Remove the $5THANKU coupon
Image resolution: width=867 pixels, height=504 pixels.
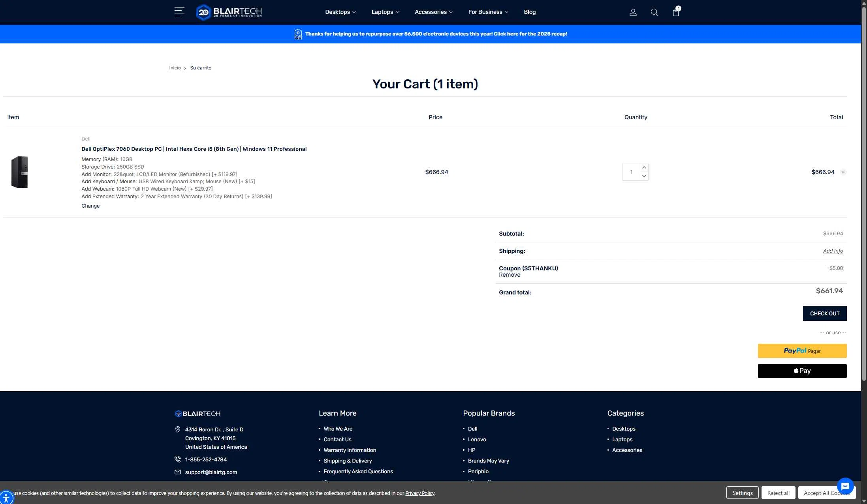pyautogui.click(x=509, y=274)
